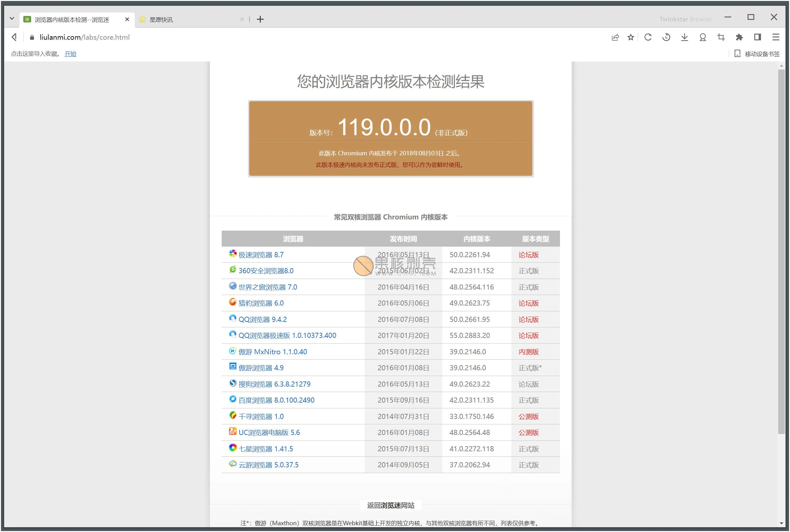Click the back navigation arrow
Image resolution: width=790 pixels, height=532 pixels.
[14, 37]
